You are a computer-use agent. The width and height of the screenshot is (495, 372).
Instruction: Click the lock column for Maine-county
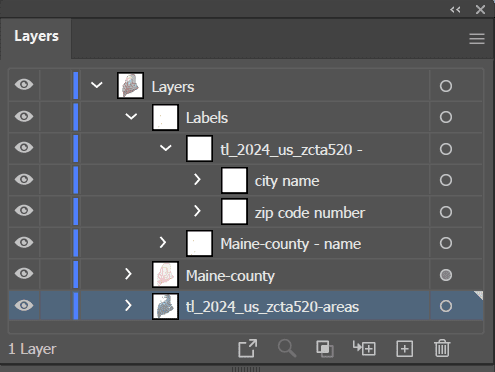tap(56, 275)
